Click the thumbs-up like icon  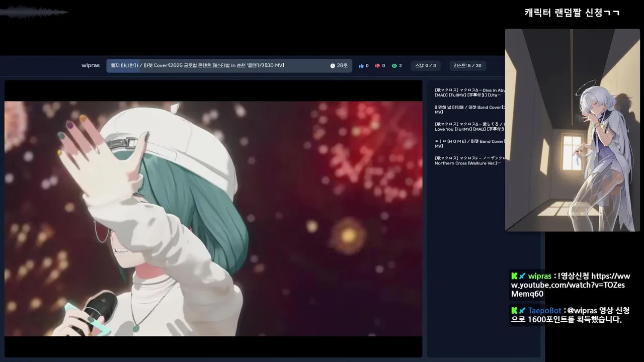[361, 66]
